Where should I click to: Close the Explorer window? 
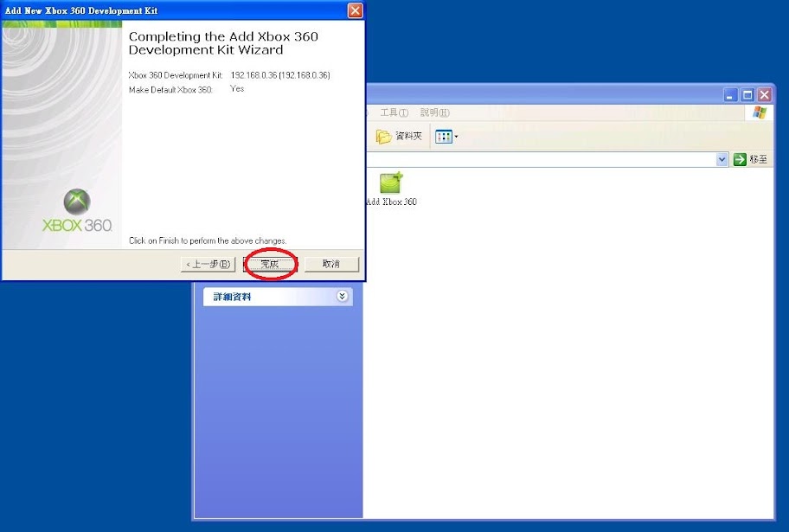765,94
